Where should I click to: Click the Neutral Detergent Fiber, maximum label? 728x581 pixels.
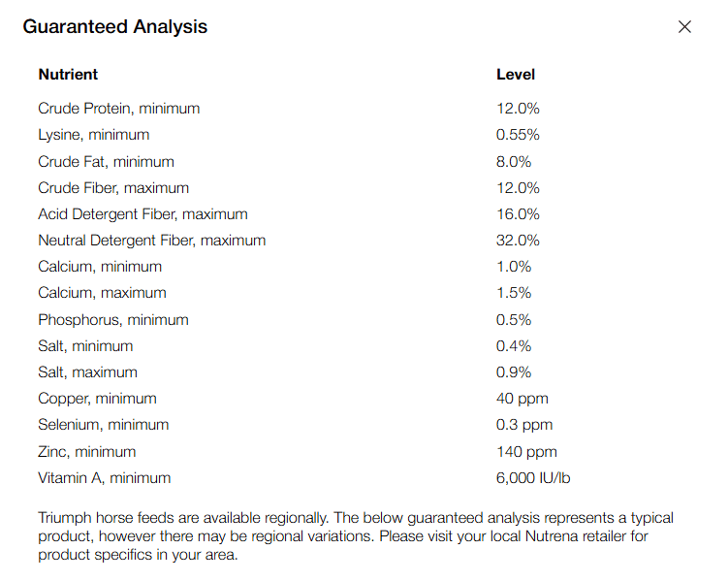pyautogui.click(x=151, y=241)
